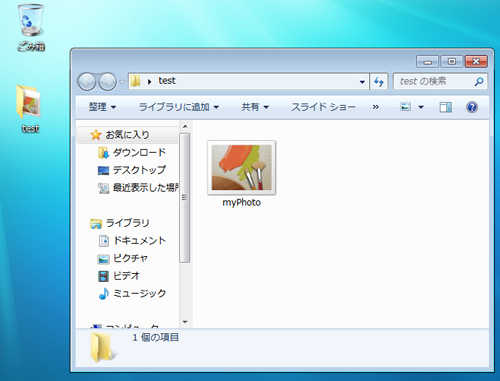The height and width of the screenshot is (381, 500).
Task: Click the favorites star icon
Action: point(96,135)
